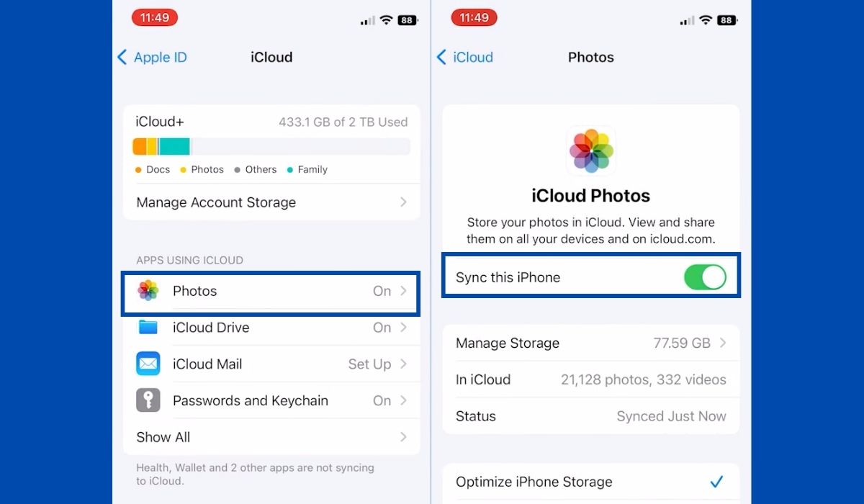The image size is (864, 504).
Task: Tap the iCloud Mail envelope icon
Action: 148,364
